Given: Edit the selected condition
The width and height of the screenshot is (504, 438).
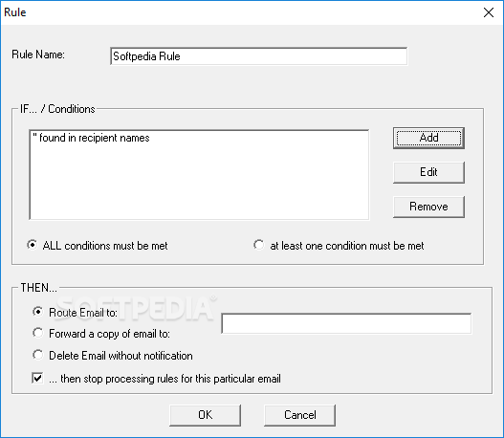Looking at the screenshot, I should 428,172.
